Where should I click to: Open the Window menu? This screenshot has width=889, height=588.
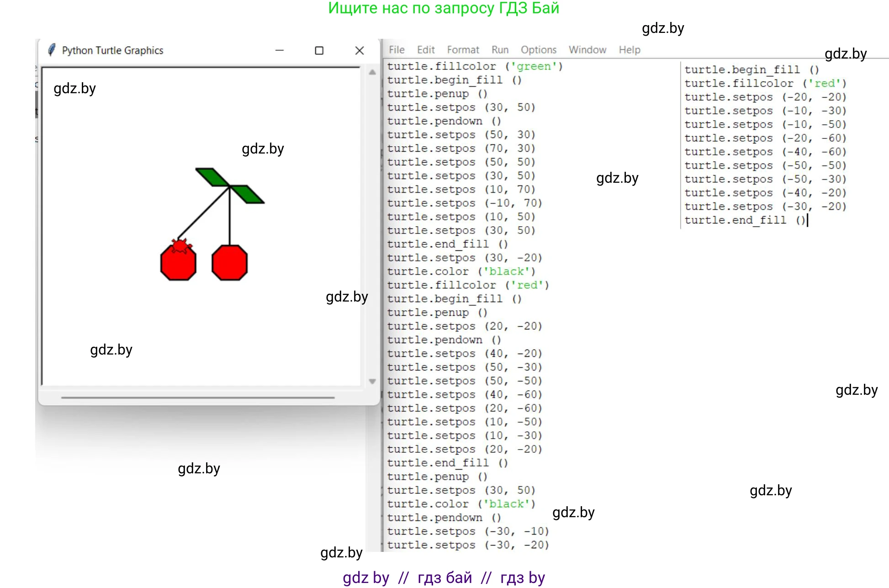point(587,50)
